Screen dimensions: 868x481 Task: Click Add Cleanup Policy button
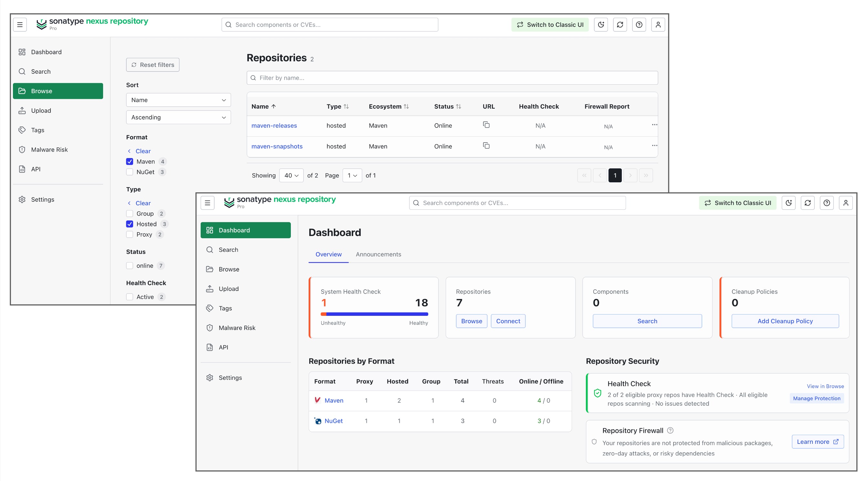point(785,321)
